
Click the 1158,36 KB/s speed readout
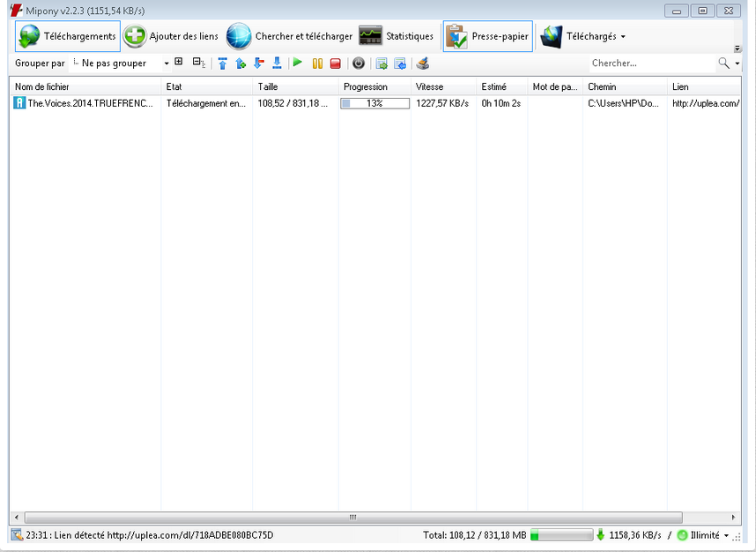635,535
